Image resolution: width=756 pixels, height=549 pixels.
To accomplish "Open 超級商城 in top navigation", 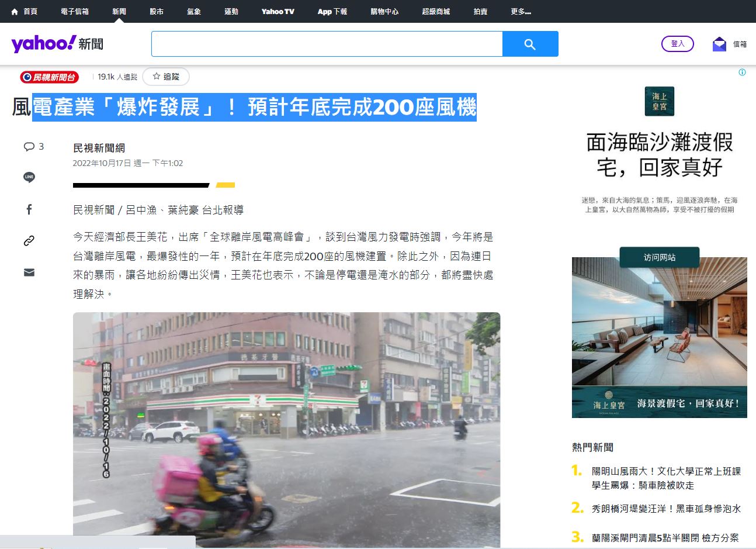I will click(436, 12).
